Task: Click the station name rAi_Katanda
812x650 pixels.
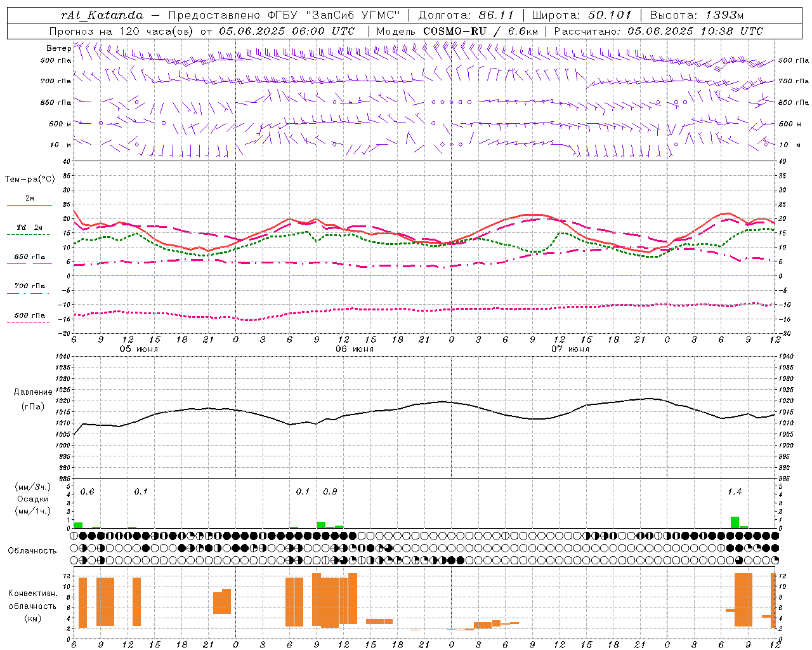Action: (102, 15)
